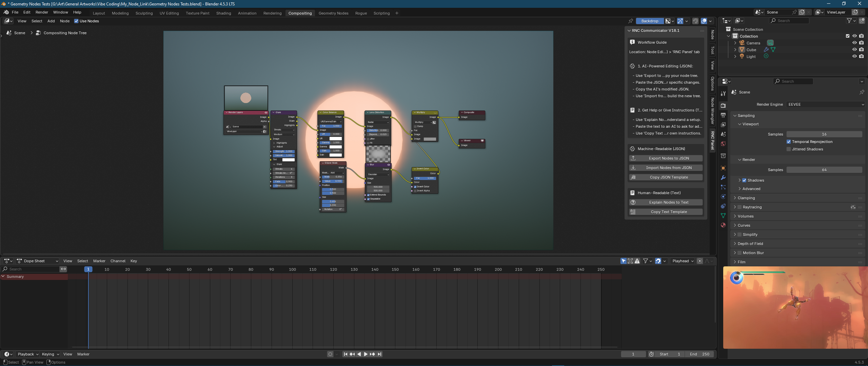
Task: Open the Modifiers wrench properties tab
Action: [723, 178]
